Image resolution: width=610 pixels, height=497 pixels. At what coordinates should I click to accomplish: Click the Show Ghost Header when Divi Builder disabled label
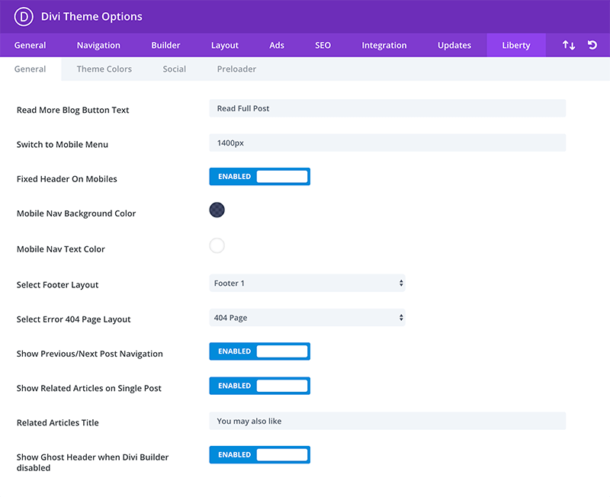tap(93, 462)
